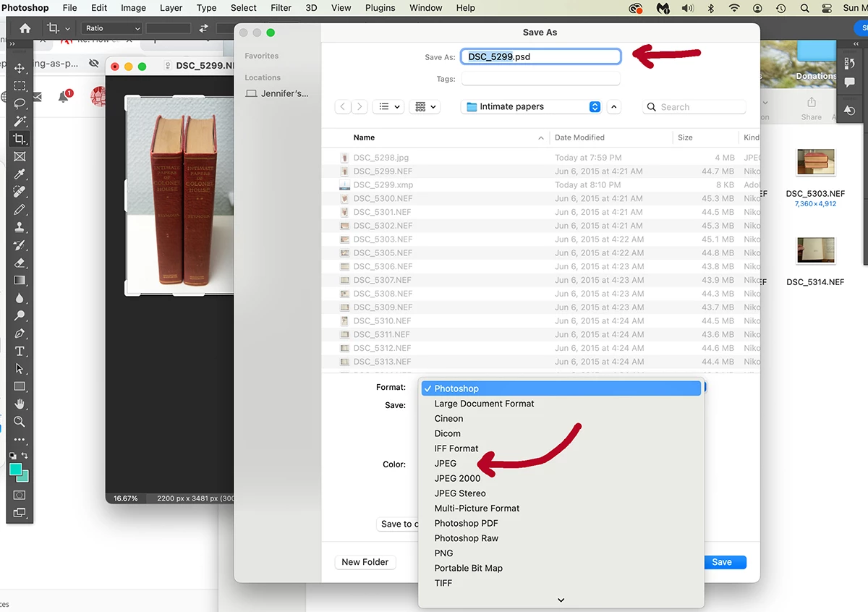Click the Tags input field
868x612 pixels.
click(x=541, y=79)
